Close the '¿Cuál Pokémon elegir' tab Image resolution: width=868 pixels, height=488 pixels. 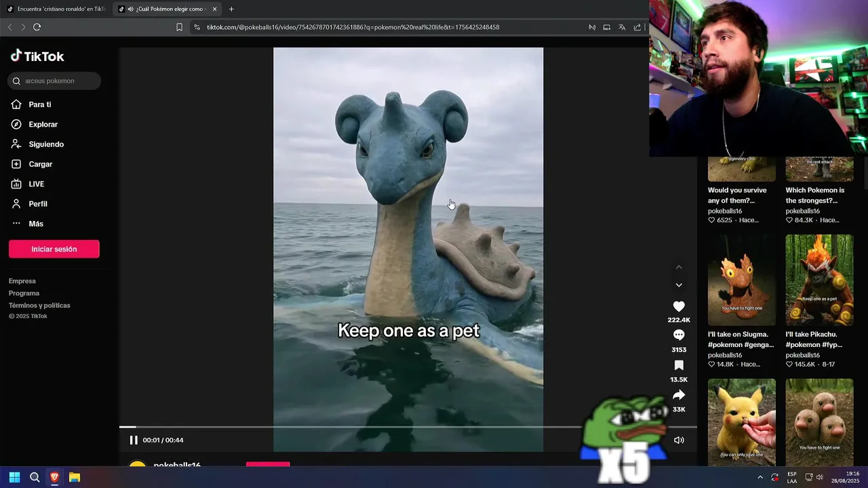tap(215, 9)
